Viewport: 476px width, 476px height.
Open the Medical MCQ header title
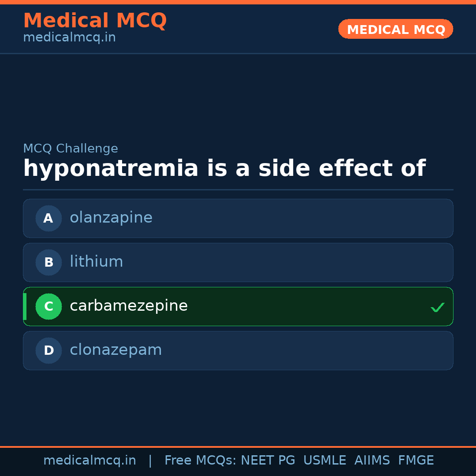click(95, 21)
